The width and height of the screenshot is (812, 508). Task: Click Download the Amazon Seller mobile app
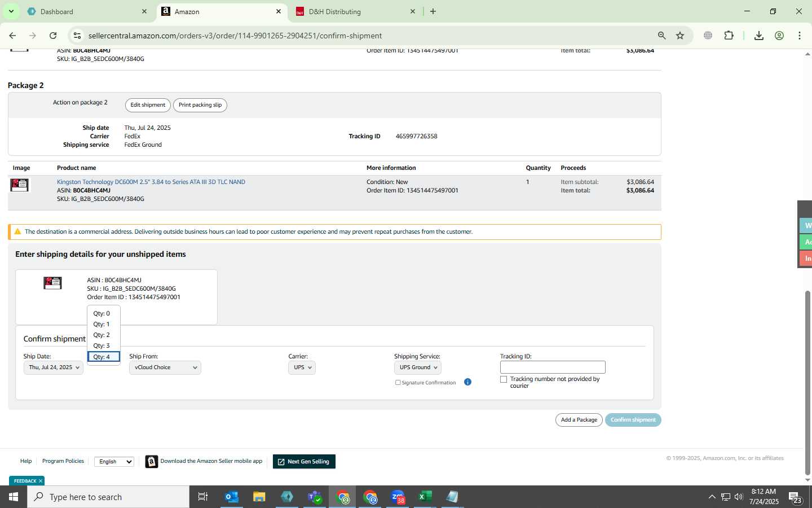click(211, 461)
